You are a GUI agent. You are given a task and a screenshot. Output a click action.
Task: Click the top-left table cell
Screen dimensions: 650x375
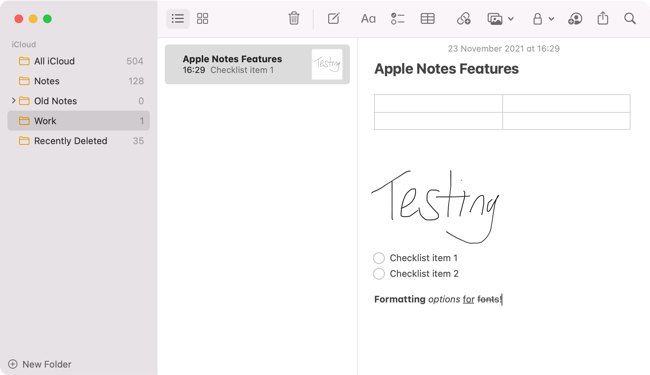pyautogui.click(x=438, y=103)
